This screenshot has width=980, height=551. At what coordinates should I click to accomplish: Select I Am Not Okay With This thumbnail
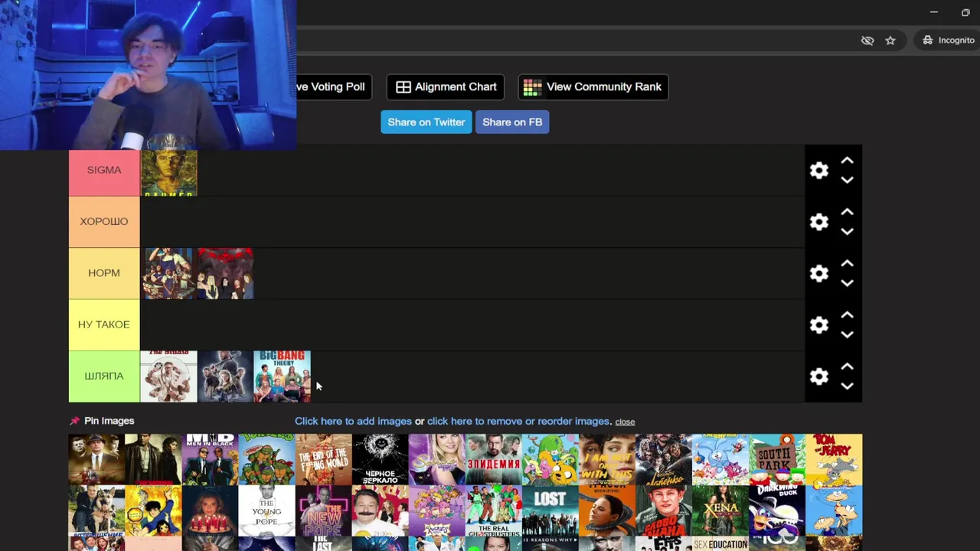pyautogui.click(x=606, y=459)
